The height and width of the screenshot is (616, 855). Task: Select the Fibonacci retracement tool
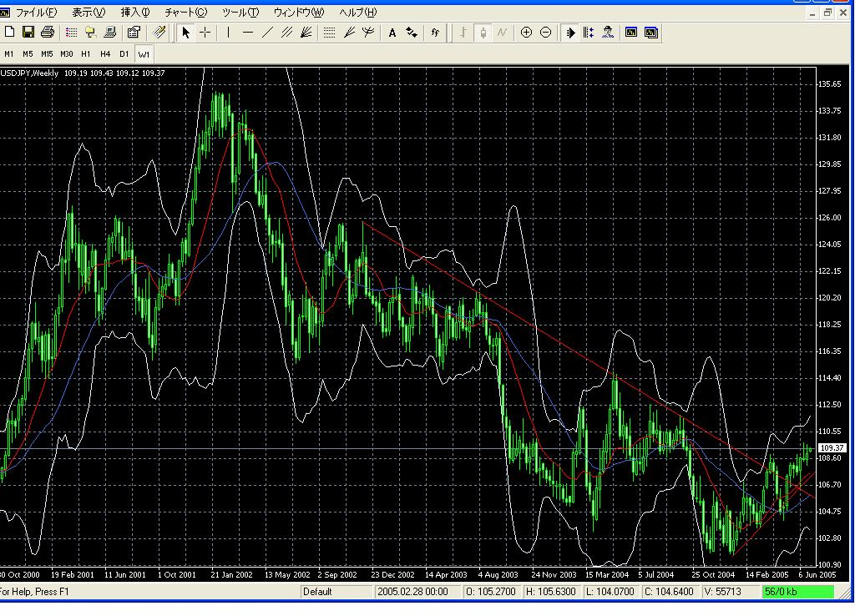[329, 33]
